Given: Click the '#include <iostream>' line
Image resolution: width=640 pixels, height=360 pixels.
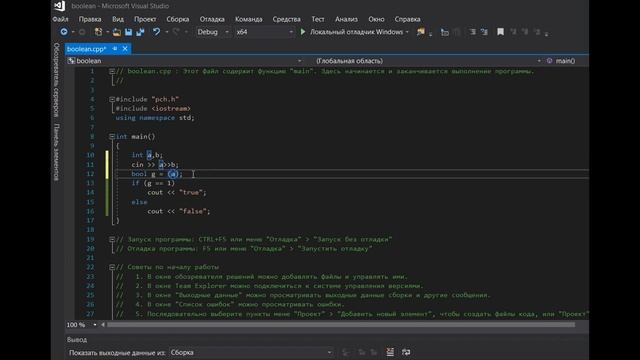Looking at the screenshot, I should pyautogui.click(x=153, y=109).
